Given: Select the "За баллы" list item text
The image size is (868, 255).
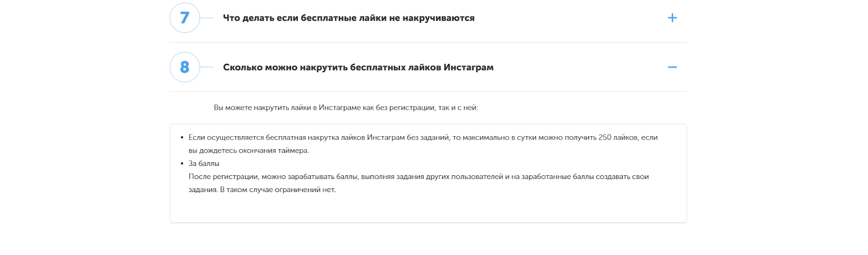Looking at the screenshot, I should [204, 163].
